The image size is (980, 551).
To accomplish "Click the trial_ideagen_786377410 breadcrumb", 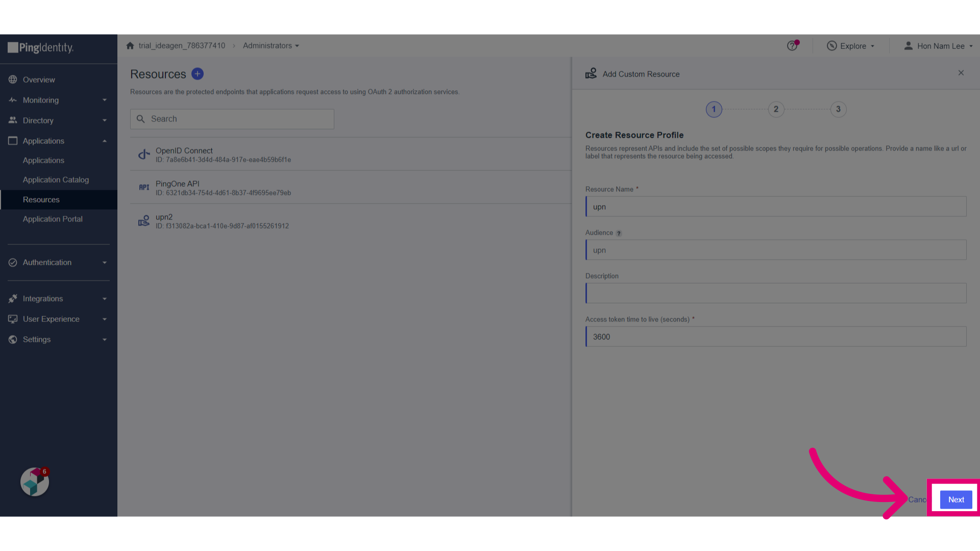I will tap(182, 45).
